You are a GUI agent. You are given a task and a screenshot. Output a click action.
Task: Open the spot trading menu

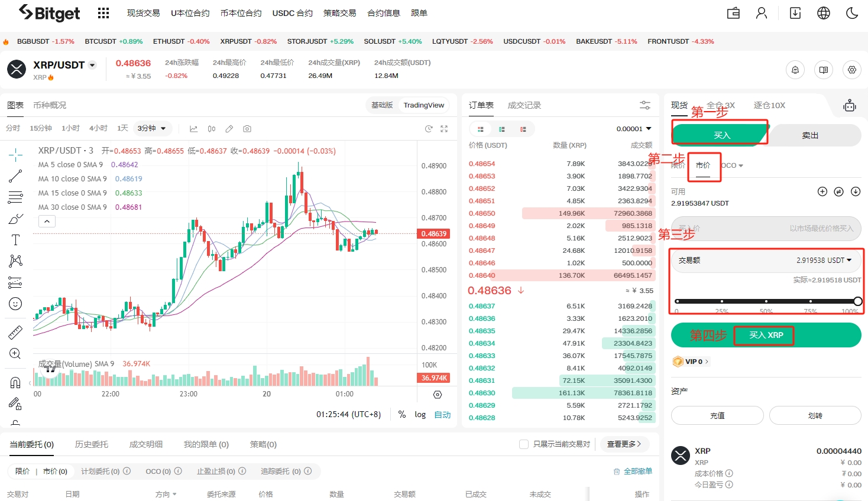[x=144, y=13]
